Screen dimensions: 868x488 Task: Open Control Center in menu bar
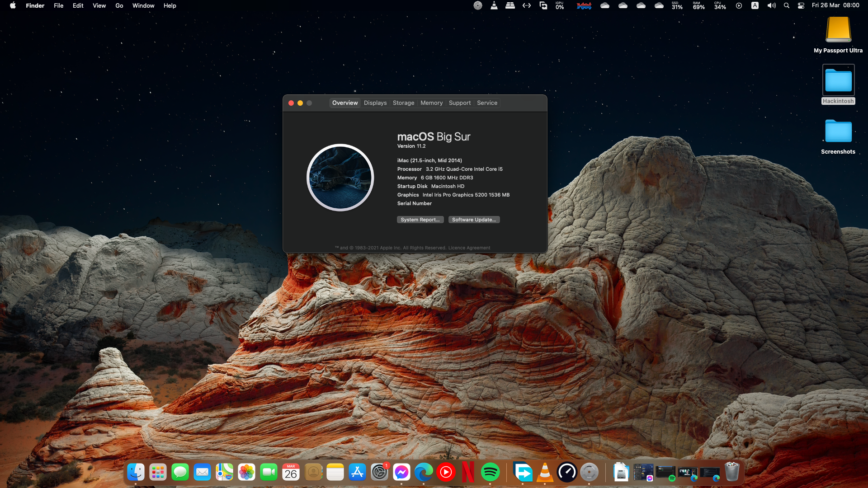click(801, 5)
